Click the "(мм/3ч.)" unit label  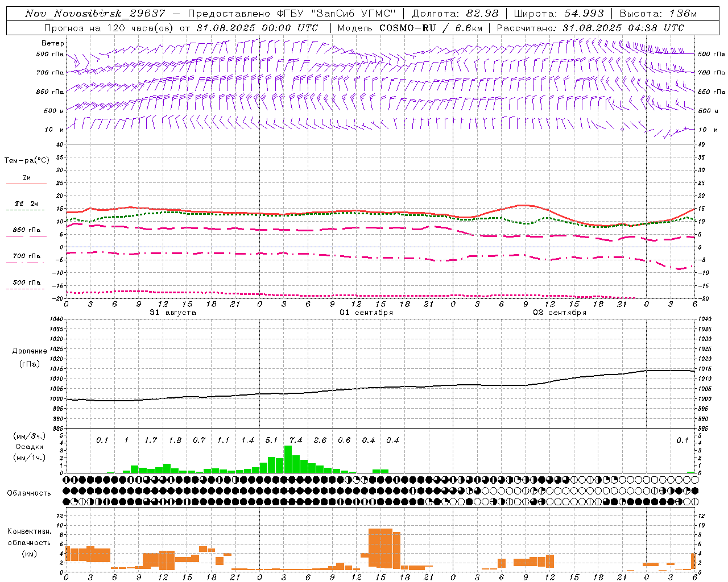point(30,436)
